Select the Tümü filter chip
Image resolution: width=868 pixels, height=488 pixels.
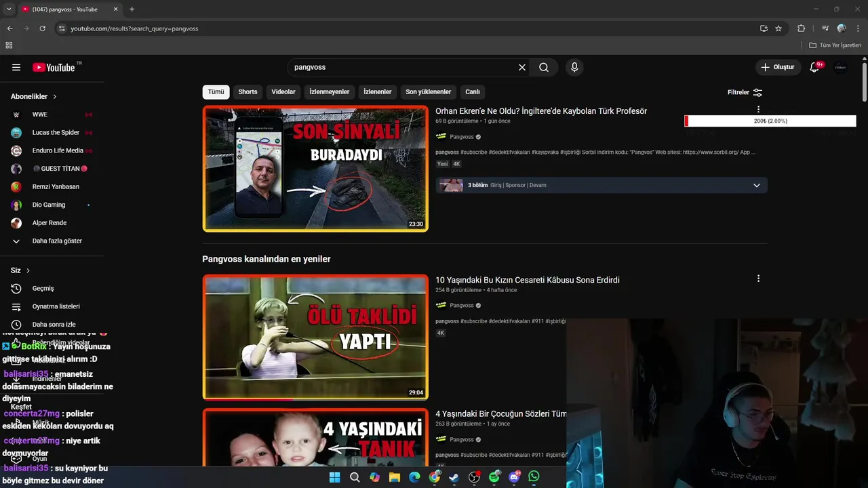click(216, 91)
